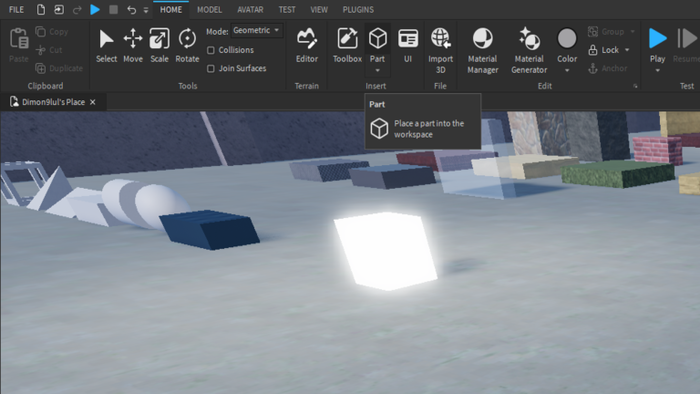The height and width of the screenshot is (394, 700).
Task: Close the Dimon9lul's Place tab
Action: (92, 102)
